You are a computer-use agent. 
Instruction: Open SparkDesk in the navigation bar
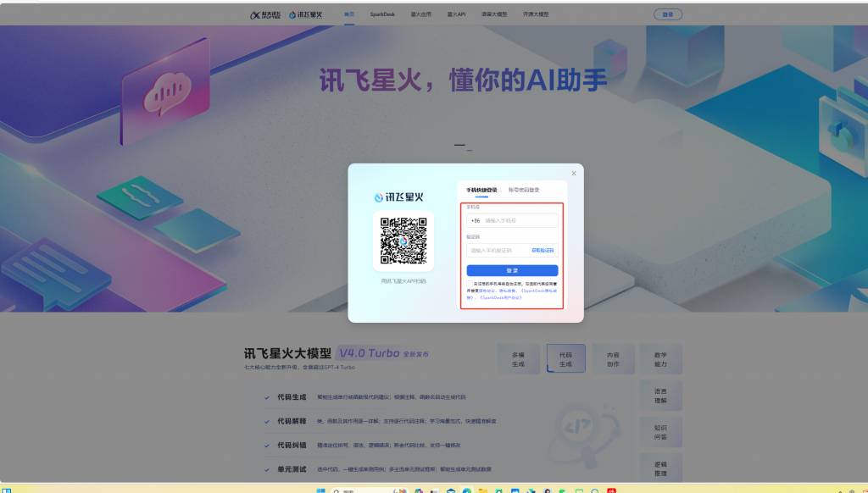click(382, 14)
